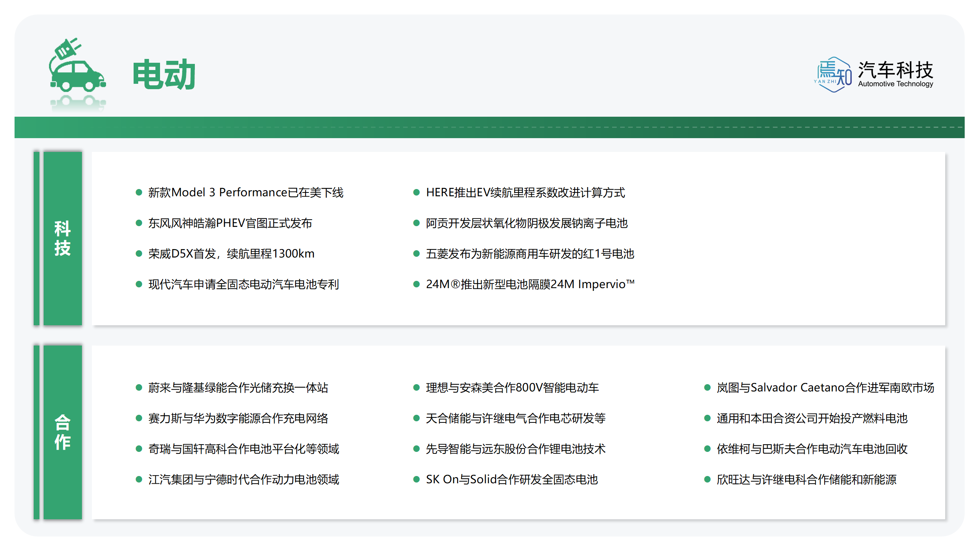Click 欣旺达与许继电科合作储能和新能源
This screenshot has height=551, width=980.
tap(807, 479)
